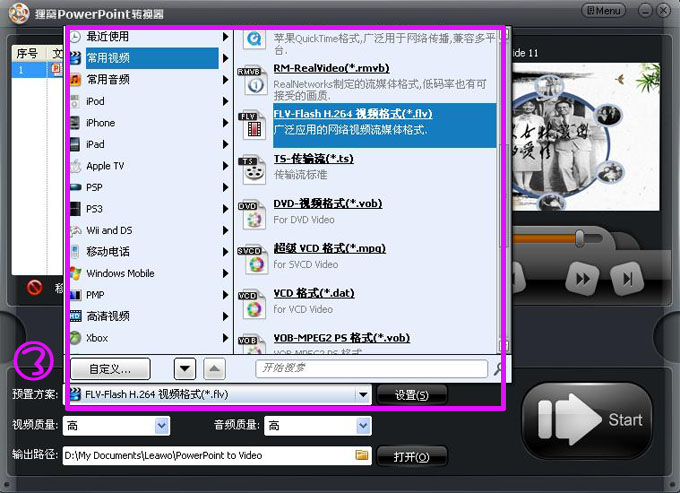Choose VCD 格式(*.dat) format

coord(314,293)
